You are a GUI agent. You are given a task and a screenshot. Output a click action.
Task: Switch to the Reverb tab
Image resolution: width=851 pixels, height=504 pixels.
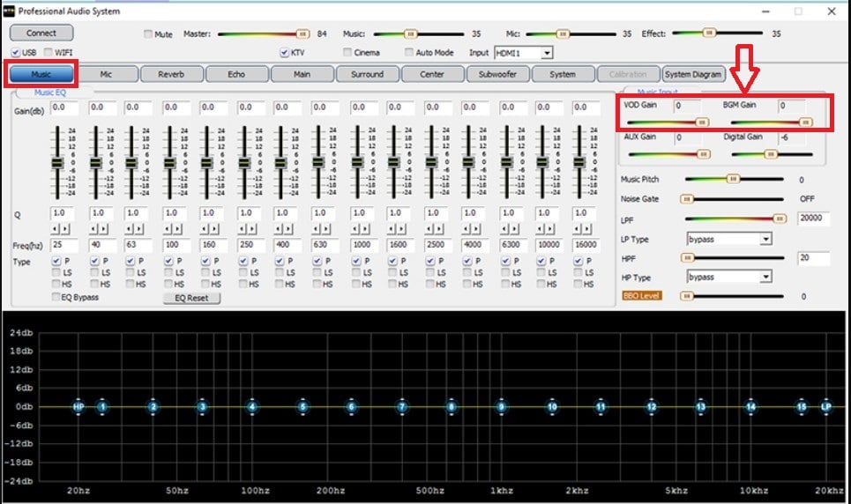(x=171, y=75)
